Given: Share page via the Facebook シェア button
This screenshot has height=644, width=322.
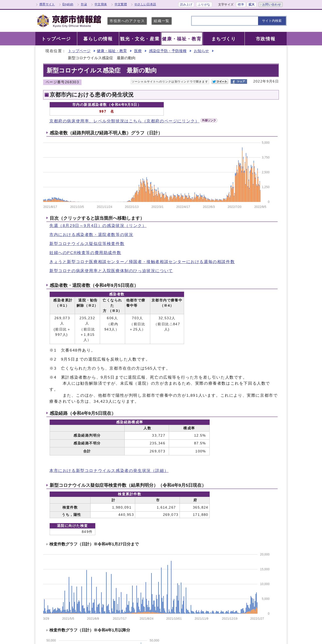Looking at the screenshot, I should [x=239, y=82].
